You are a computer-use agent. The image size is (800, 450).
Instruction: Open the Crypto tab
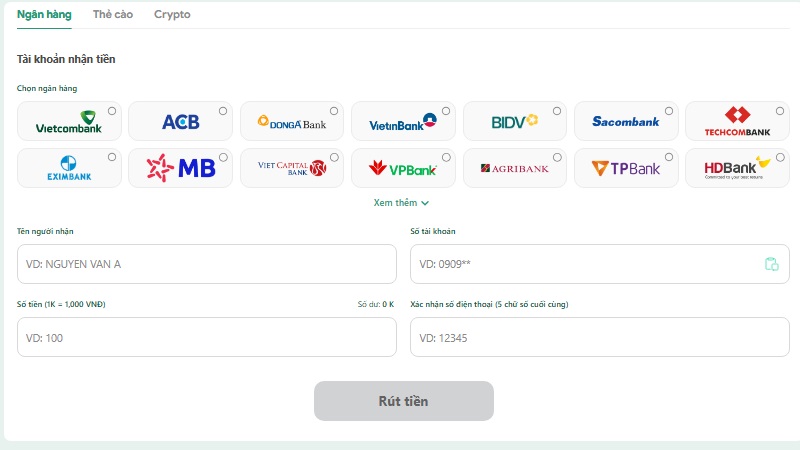172,14
